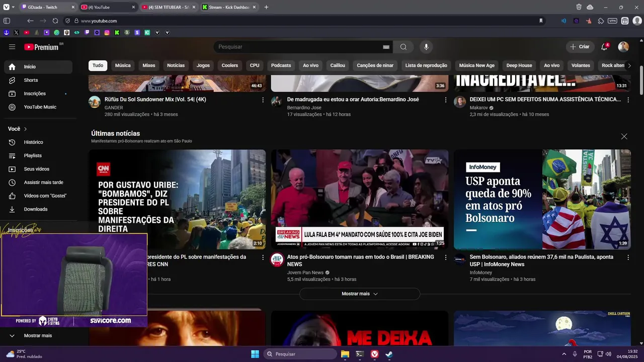Open the YouTube guide hamburger menu

[x=12, y=47]
